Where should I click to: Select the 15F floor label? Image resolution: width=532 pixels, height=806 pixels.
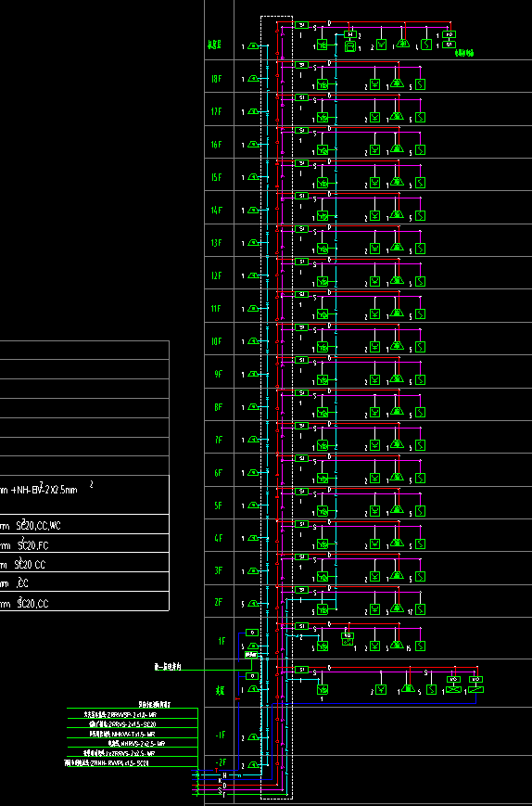pyautogui.click(x=216, y=177)
